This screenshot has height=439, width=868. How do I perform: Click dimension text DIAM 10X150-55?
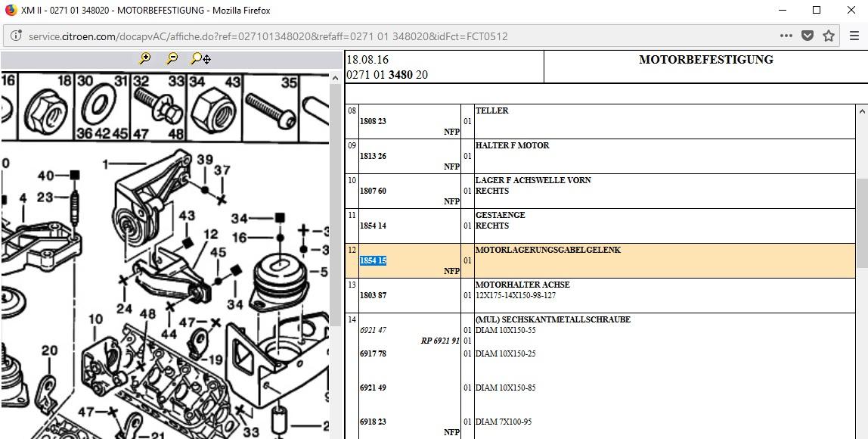(x=505, y=330)
